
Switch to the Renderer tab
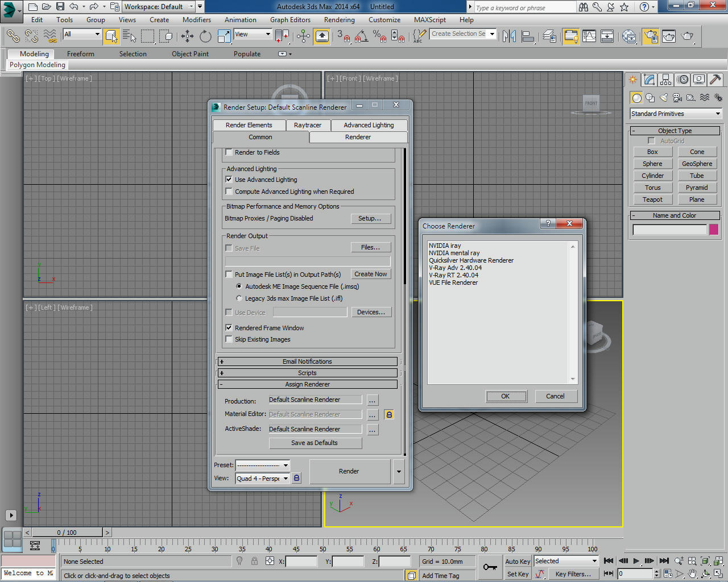[358, 137]
